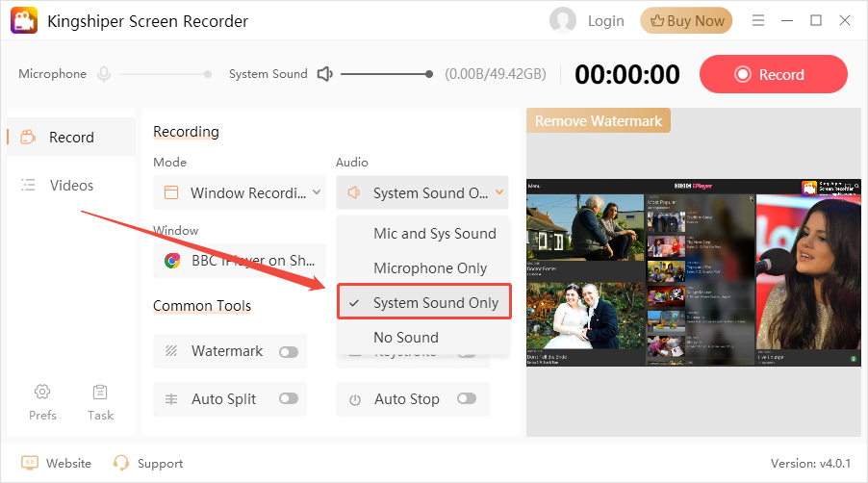Click the 00:00:00 timer display
This screenshot has width=868, height=483.
(x=627, y=74)
